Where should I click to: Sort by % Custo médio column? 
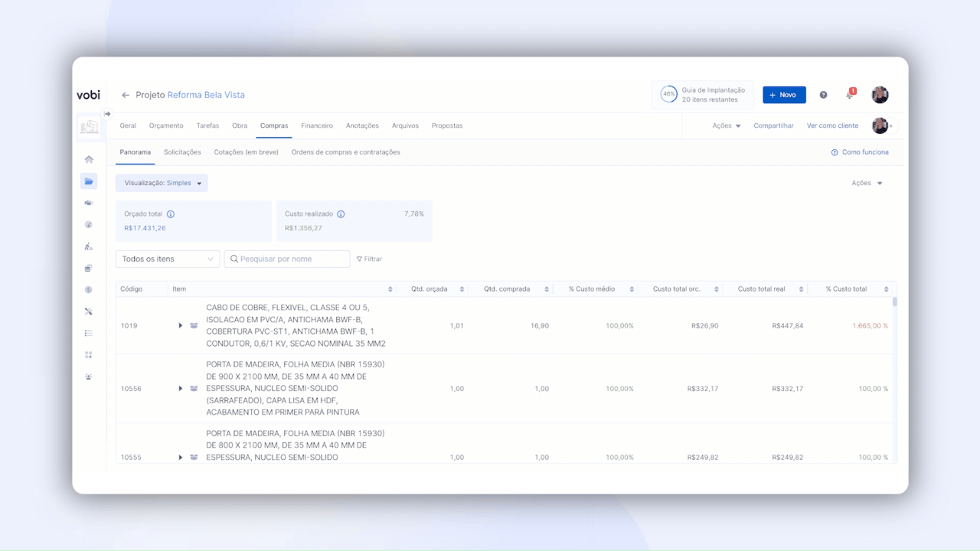click(x=632, y=289)
